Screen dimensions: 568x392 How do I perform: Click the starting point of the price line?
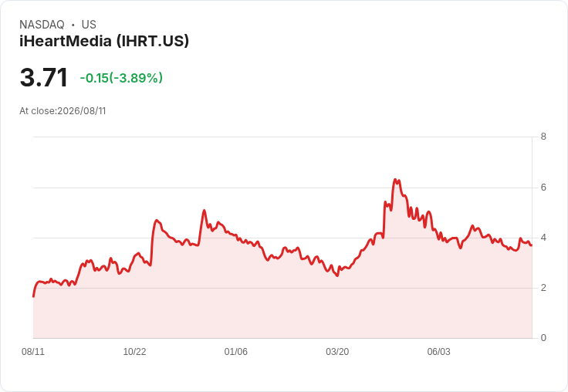point(34,297)
